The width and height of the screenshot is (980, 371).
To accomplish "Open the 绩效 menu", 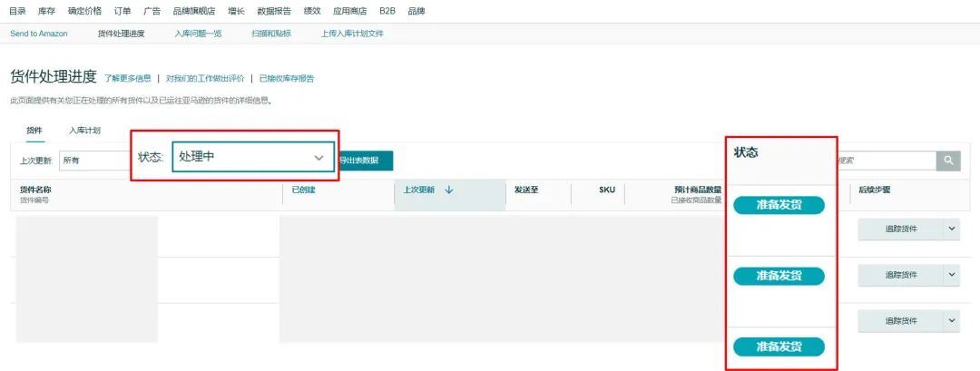I will 312,11.
